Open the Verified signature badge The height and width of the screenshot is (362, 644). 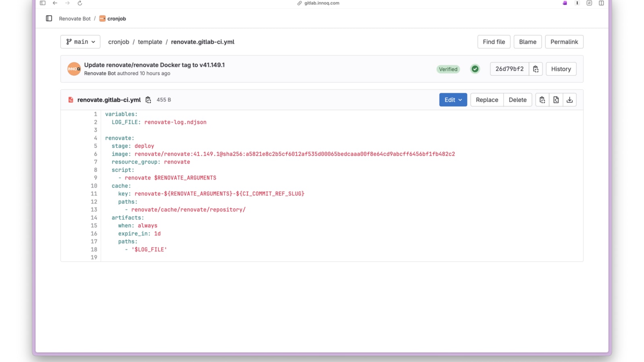tap(448, 69)
